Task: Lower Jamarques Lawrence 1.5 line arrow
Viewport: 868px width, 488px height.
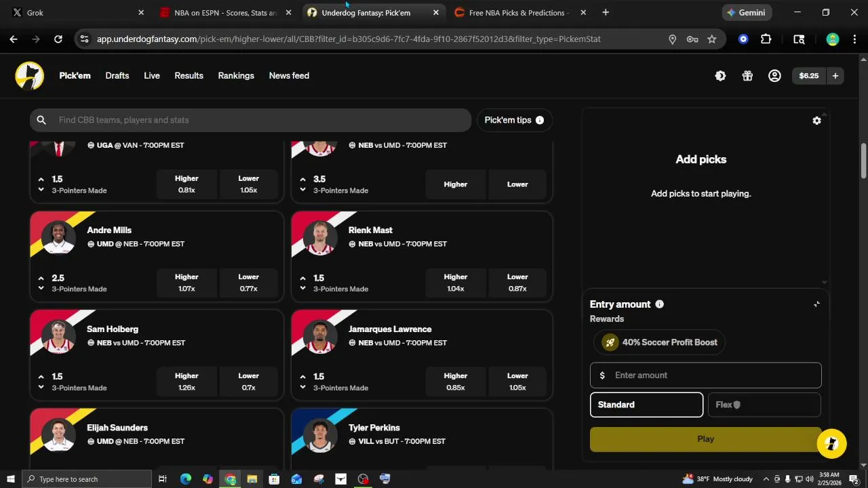Action: 302,388
